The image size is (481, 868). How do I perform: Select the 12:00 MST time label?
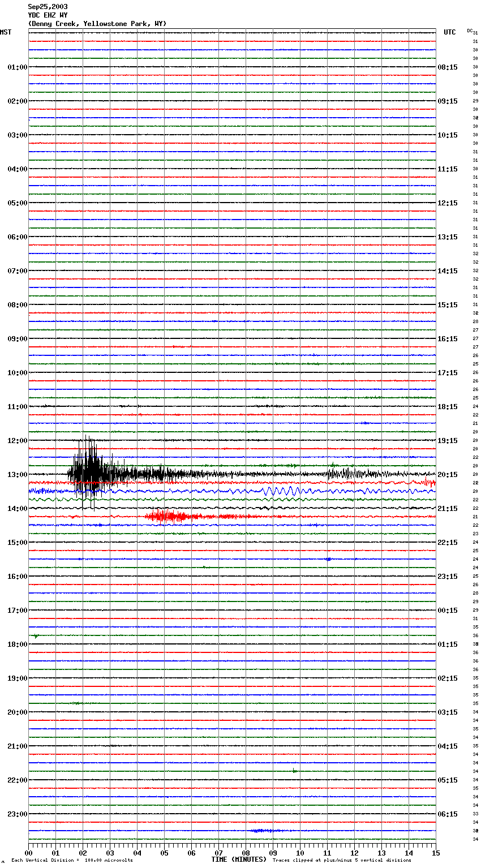pyautogui.click(x=18, y=441)
